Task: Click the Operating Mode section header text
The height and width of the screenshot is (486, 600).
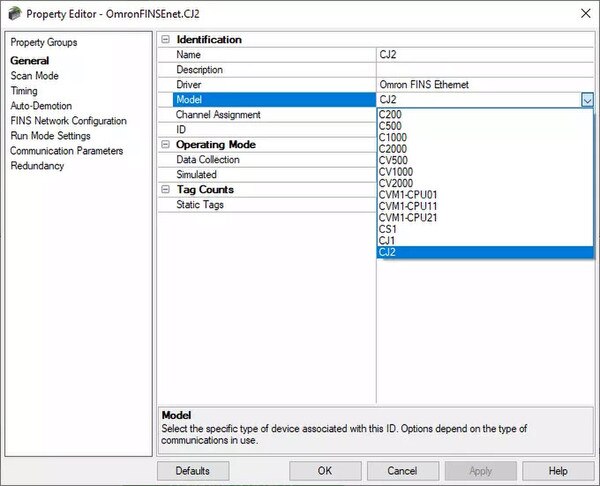Action: click(216, 144)
